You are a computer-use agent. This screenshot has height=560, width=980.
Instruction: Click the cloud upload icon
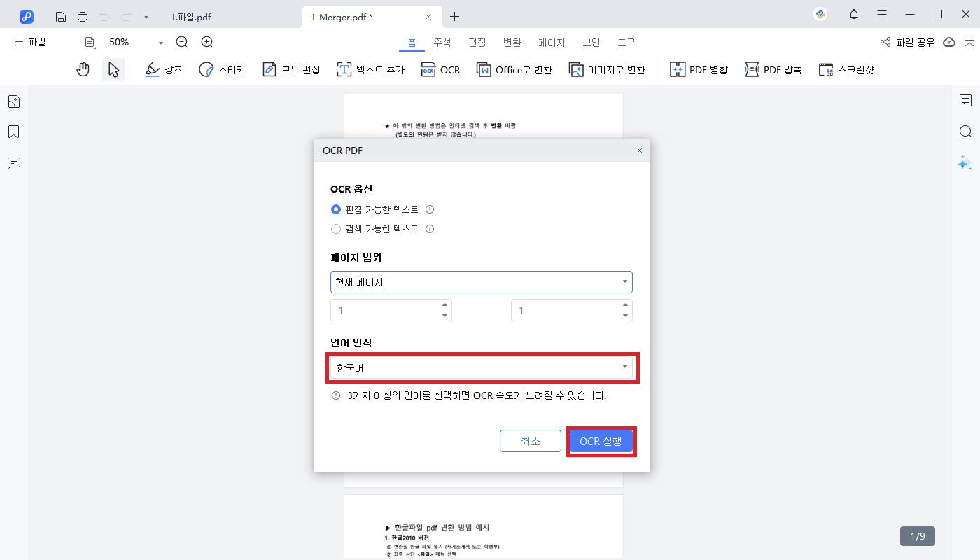point(949,42)
